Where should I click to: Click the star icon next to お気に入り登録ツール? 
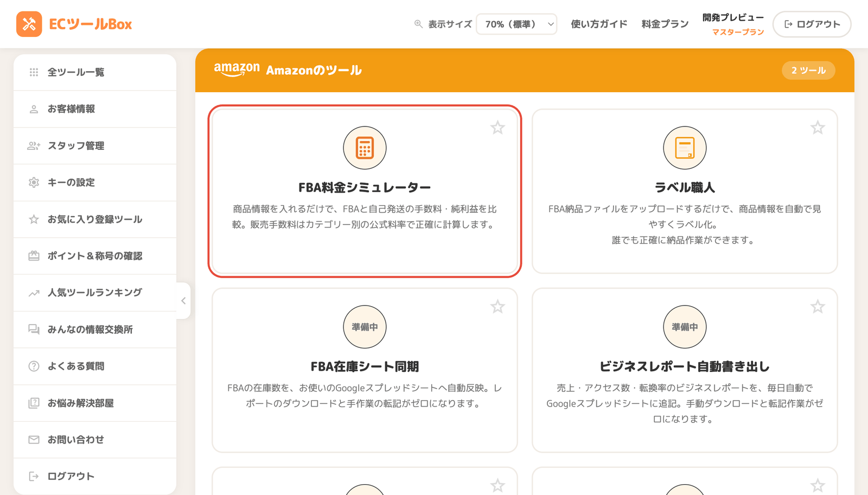click(x=34, y=219)
